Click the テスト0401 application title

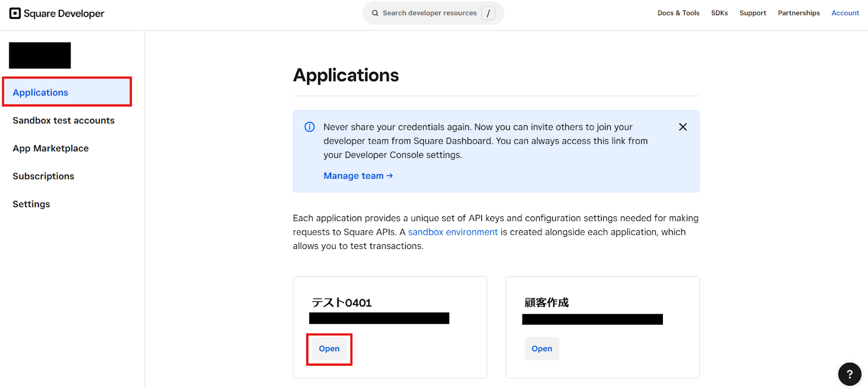pos(342,303)
